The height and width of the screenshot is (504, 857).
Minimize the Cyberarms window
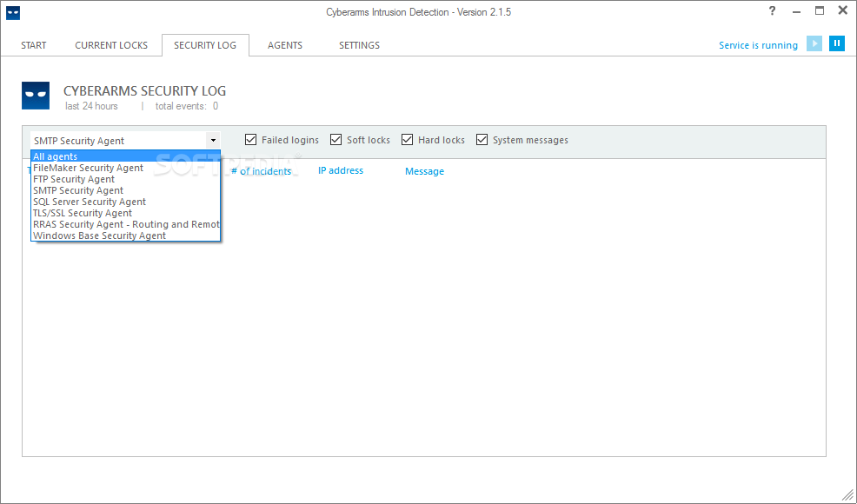pos(796,11)
